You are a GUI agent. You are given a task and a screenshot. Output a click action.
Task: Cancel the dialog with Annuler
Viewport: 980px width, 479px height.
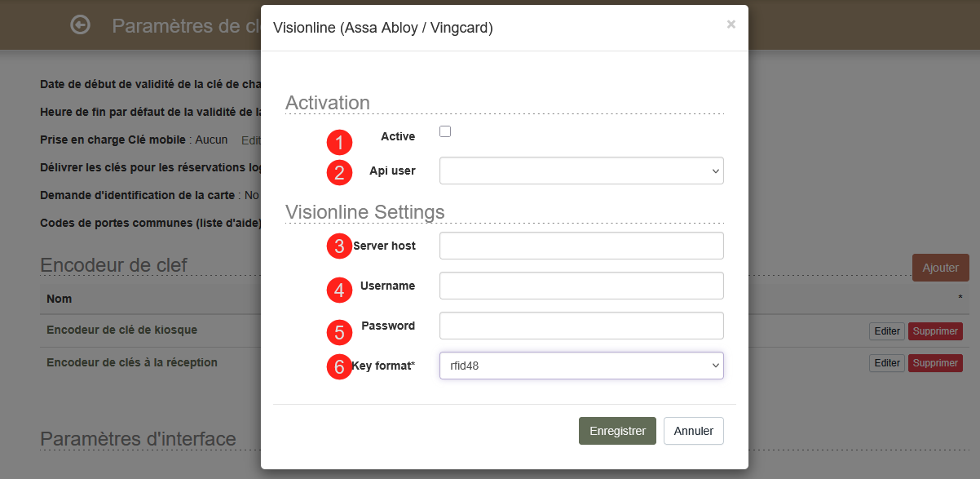click(694, 431)
